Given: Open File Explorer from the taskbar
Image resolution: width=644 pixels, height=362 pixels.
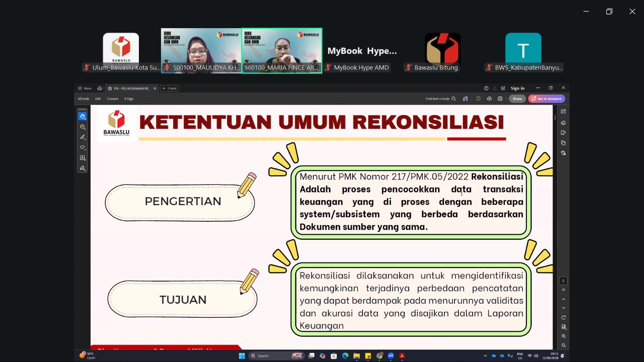Looking at the screenshot, I should 356,356.
